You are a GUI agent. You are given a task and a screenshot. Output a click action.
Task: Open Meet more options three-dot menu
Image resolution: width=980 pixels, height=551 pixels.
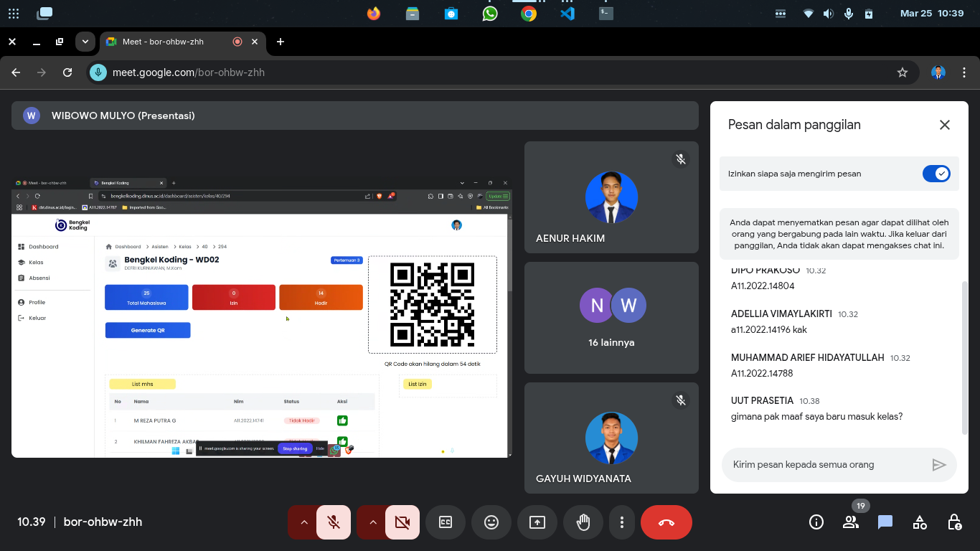[622, 522]
